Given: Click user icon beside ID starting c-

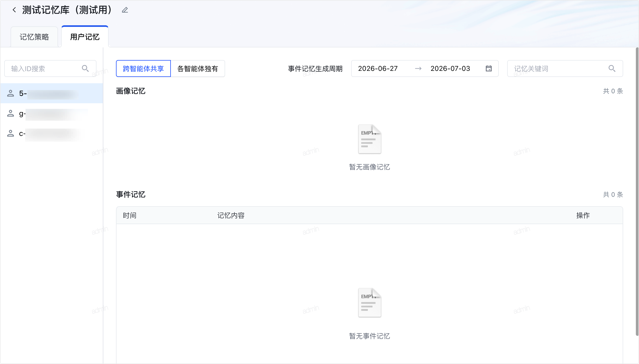Looking at the screenshot, I should pos(11,134).
